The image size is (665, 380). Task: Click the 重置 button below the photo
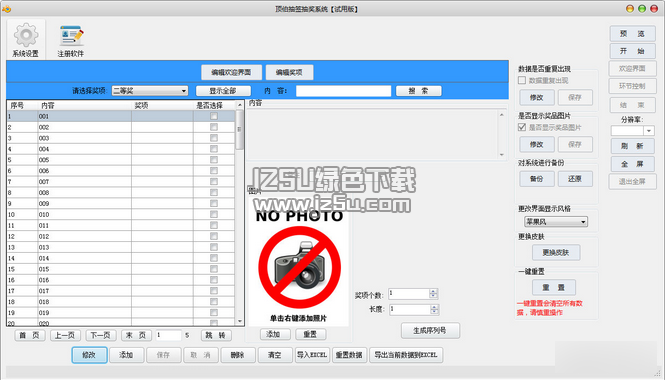tap(310, 334)
